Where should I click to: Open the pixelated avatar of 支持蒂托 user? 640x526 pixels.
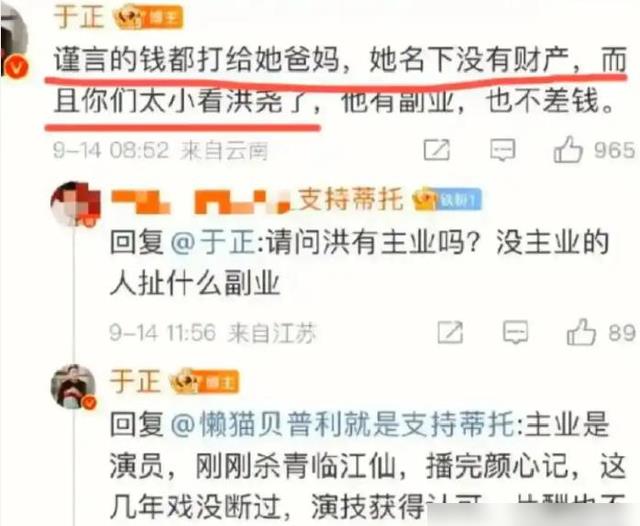tap(76, 203)
